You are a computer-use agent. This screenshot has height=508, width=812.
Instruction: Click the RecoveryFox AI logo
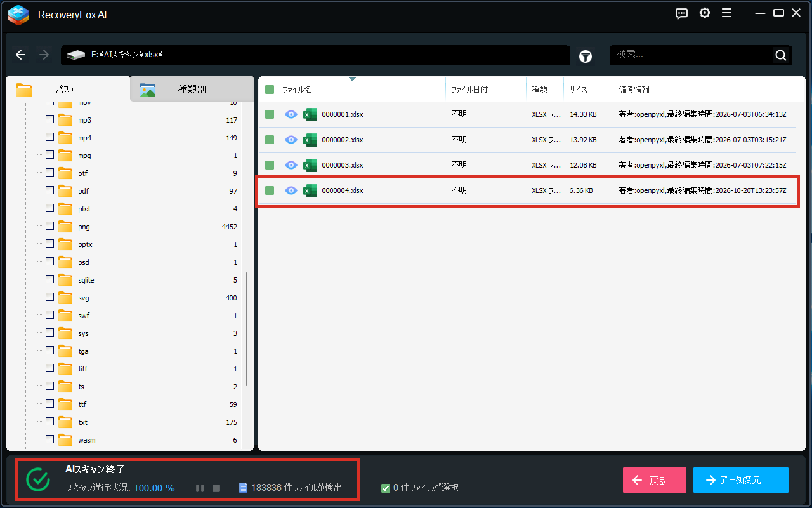tap(18, 15)
